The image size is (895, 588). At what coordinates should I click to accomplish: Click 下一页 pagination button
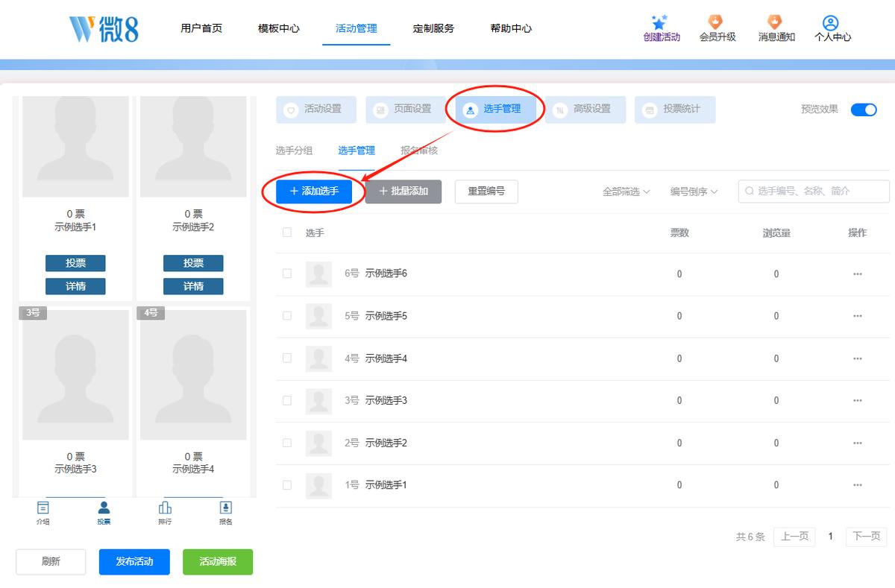867,537
